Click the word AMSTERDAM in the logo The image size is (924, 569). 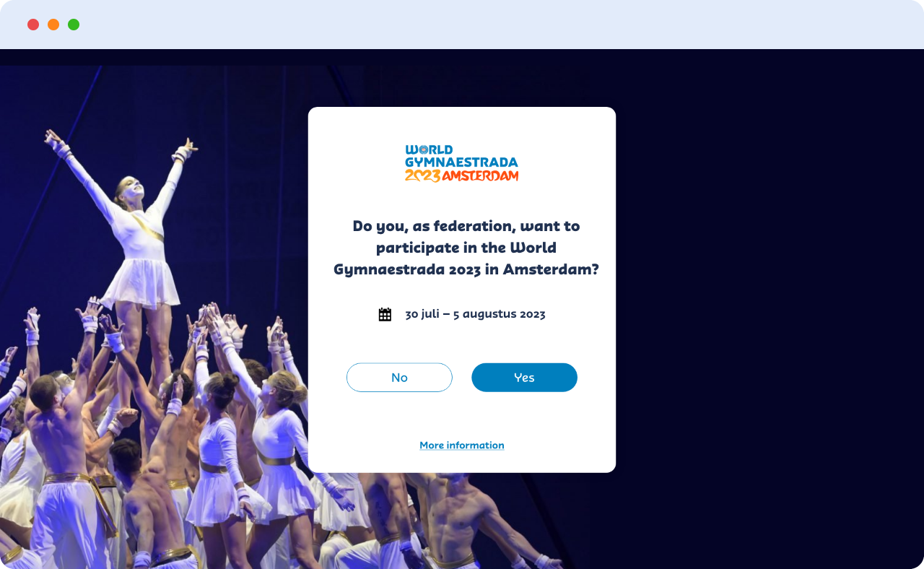[x=480, y=175]
